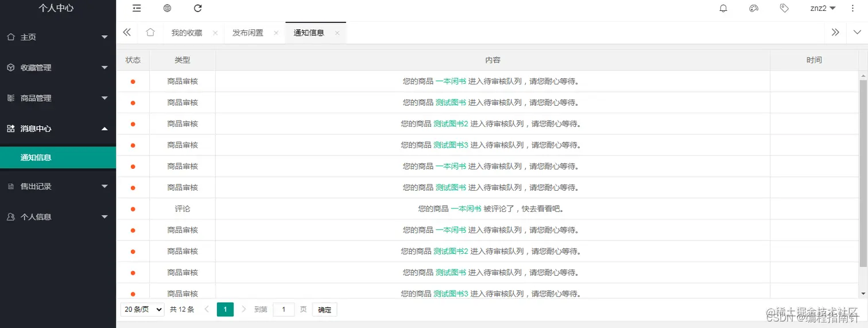
Task: Open the znz2 user dropdown
Action: pyautogui.click(x=823, y=8)
